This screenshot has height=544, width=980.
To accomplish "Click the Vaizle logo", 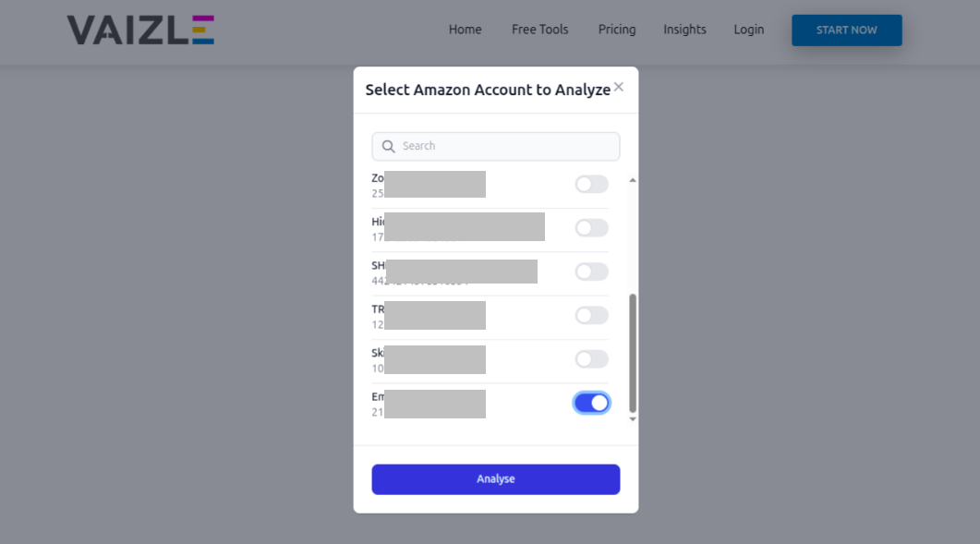I will tap(140, 30).
